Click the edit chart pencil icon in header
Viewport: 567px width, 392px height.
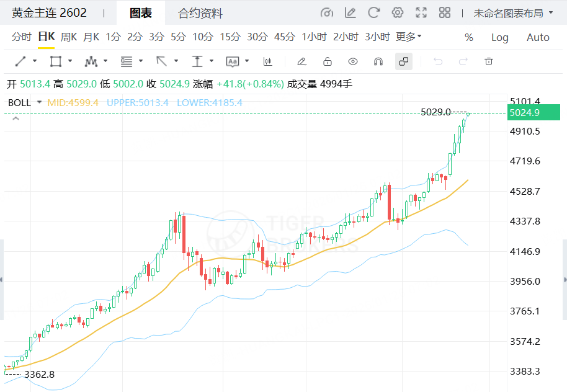tap(350, 13)
